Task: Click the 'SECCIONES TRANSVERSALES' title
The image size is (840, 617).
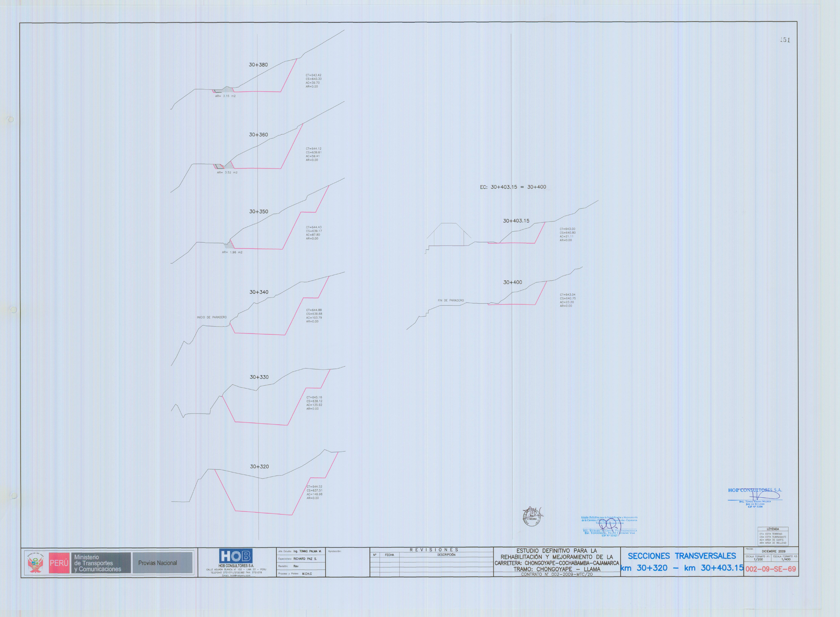Action: coord(682,556)
